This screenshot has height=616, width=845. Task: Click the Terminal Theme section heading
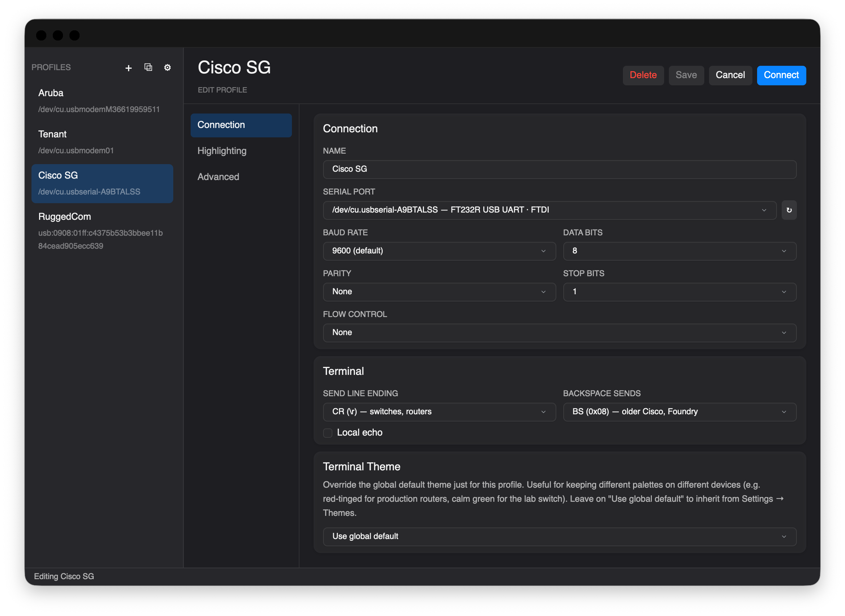(361, 467)
